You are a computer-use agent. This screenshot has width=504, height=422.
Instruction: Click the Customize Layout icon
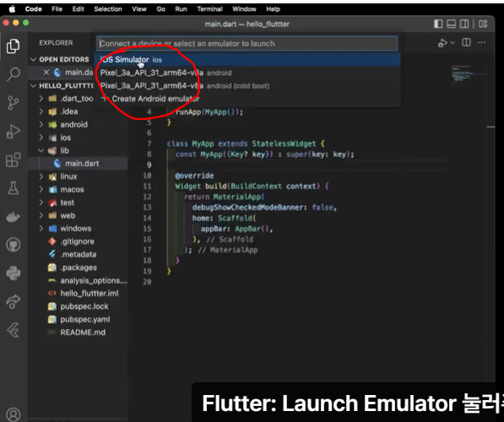coord(483,24)
